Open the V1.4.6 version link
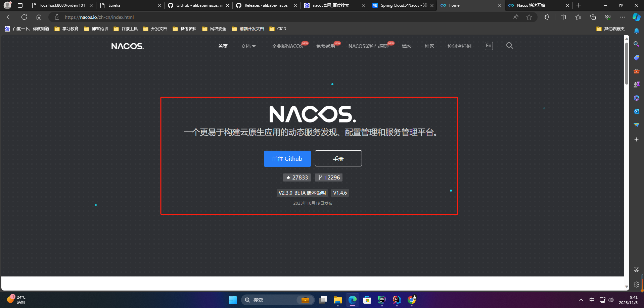The image size is (644, 308). tap(340, 193)
